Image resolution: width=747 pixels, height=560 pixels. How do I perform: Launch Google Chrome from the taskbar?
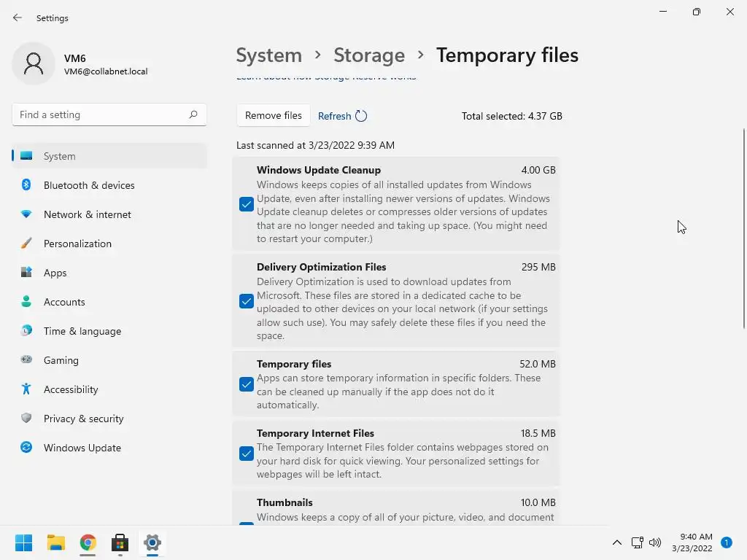pos(88,542)
